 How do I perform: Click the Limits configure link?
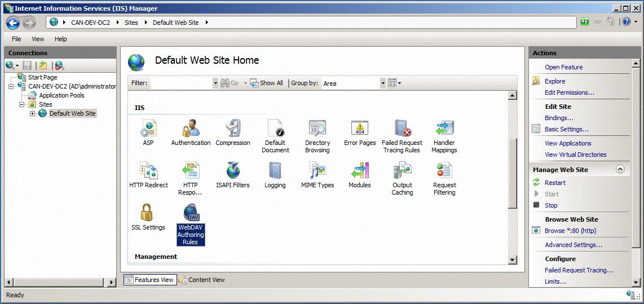coord(555,281)
